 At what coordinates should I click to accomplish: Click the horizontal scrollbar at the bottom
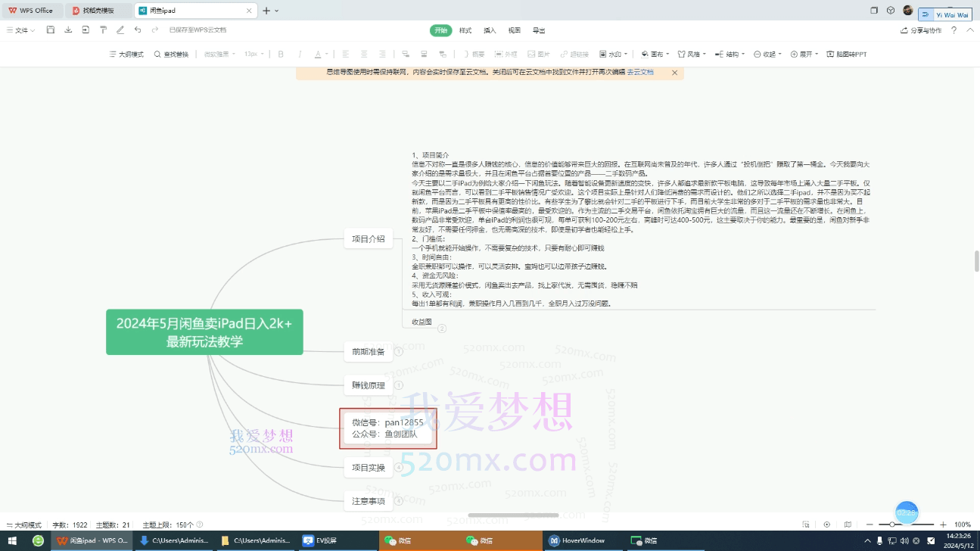[x=515, y=515]
